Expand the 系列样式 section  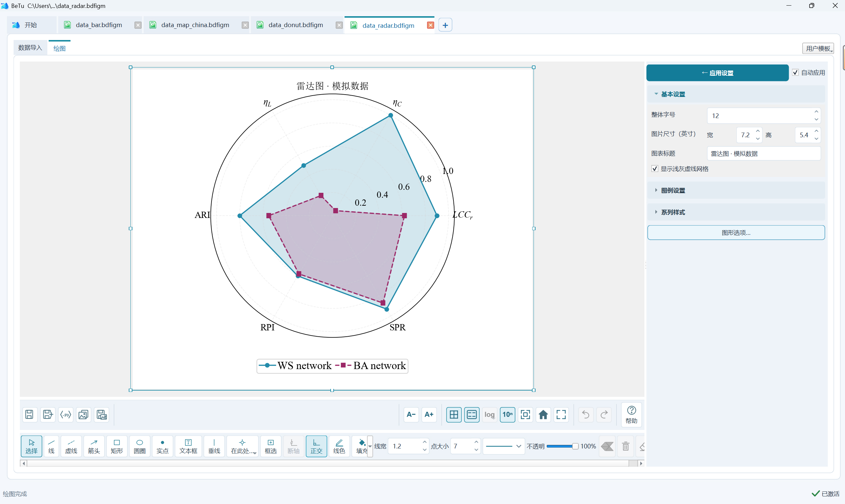[736, 212]
